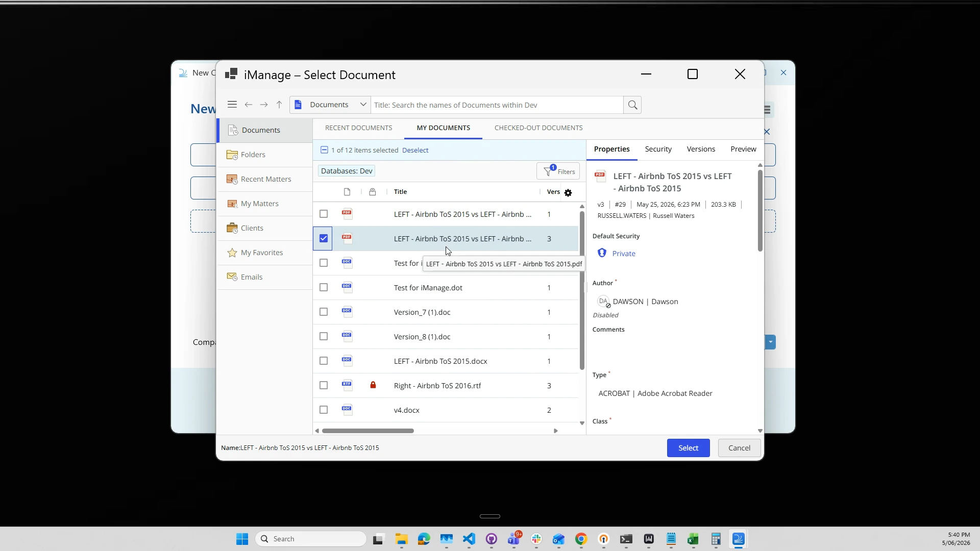980x551 pixels.
Task: Open the Preview tab
Action: (743, 149)
